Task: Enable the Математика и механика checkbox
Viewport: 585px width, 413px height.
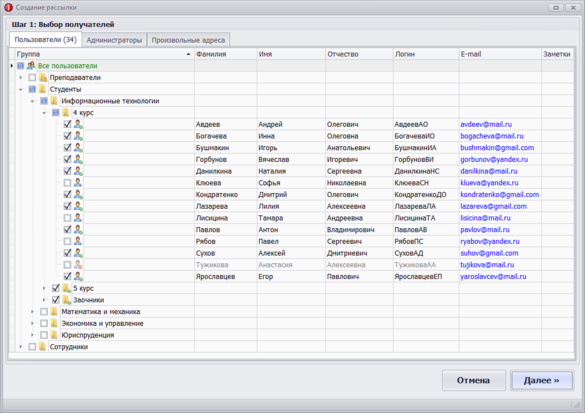Action: coord(44,312)
